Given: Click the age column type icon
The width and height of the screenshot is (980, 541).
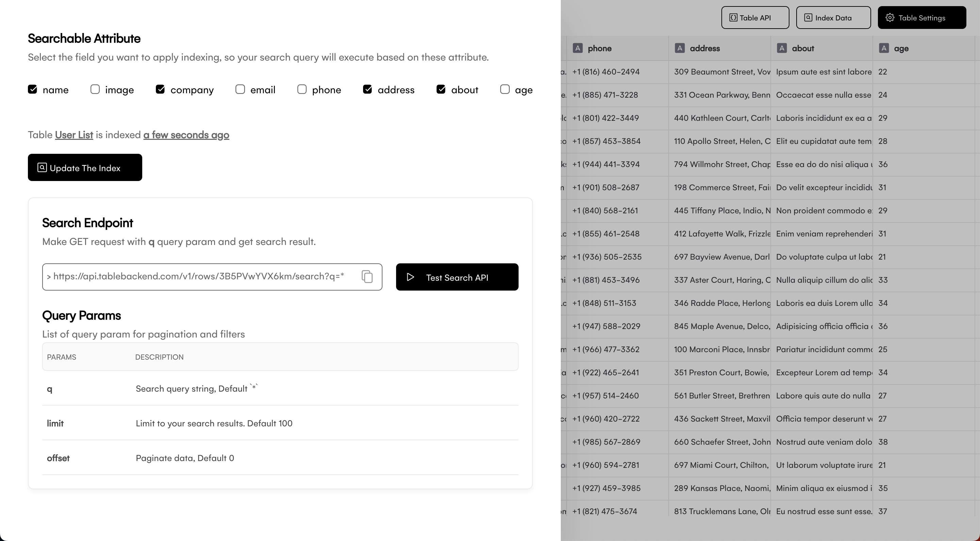Looking at the screenshot, I should 883,48.
